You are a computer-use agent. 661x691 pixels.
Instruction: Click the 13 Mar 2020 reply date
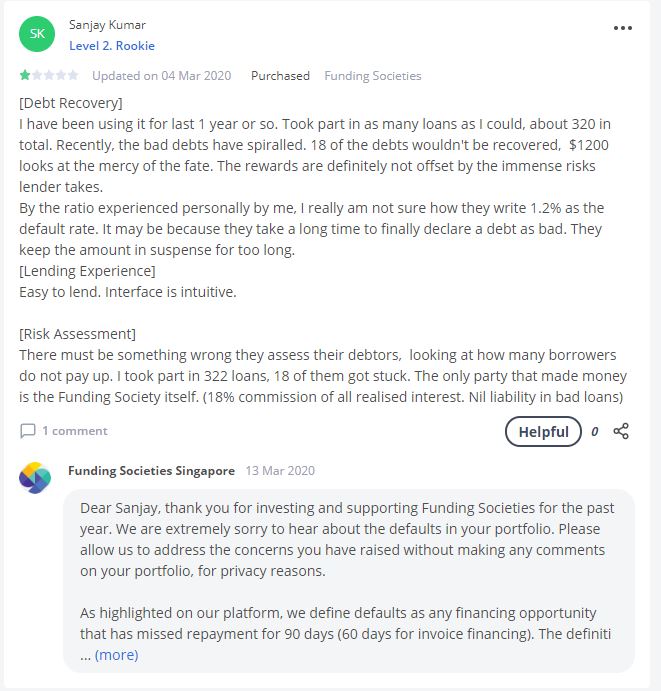[280, 470]
